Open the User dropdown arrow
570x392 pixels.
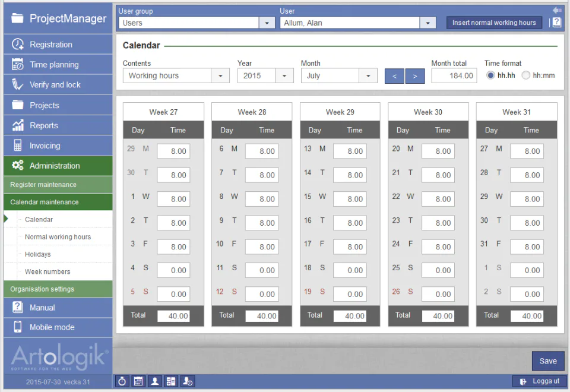pyautogui.click(x=428, y=23)
